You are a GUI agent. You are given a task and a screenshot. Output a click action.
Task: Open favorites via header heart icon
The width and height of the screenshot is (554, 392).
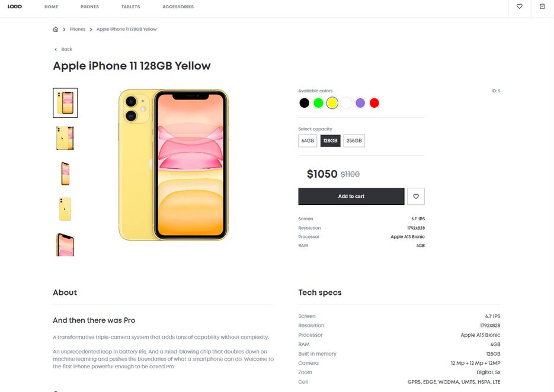[x=520, y=7]
